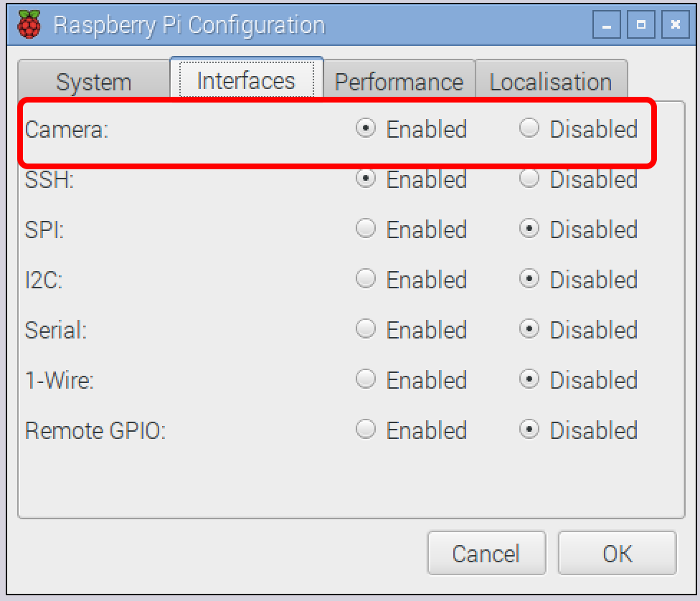Minimize the configuration window
The width and height of the screenshot is (700, 601).
coord(607,26)
